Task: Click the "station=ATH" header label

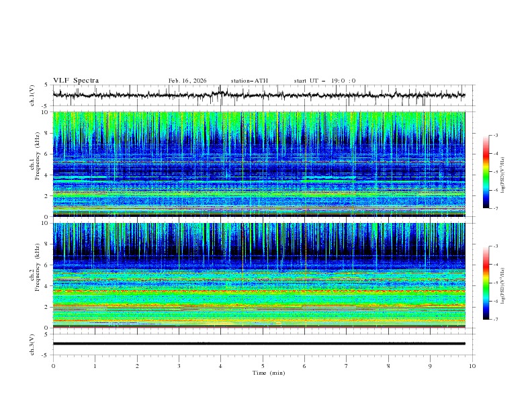Action: coord(249,81)
